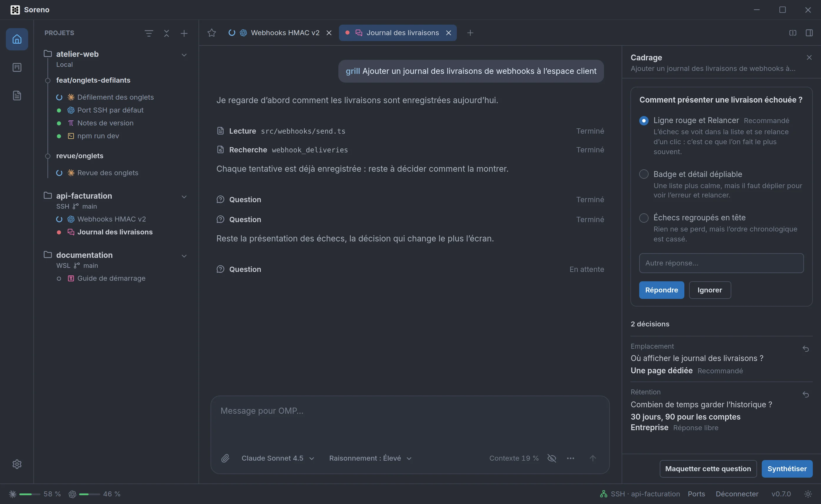Close the Webhooks HMAC v2 tab

click(329, 33)
